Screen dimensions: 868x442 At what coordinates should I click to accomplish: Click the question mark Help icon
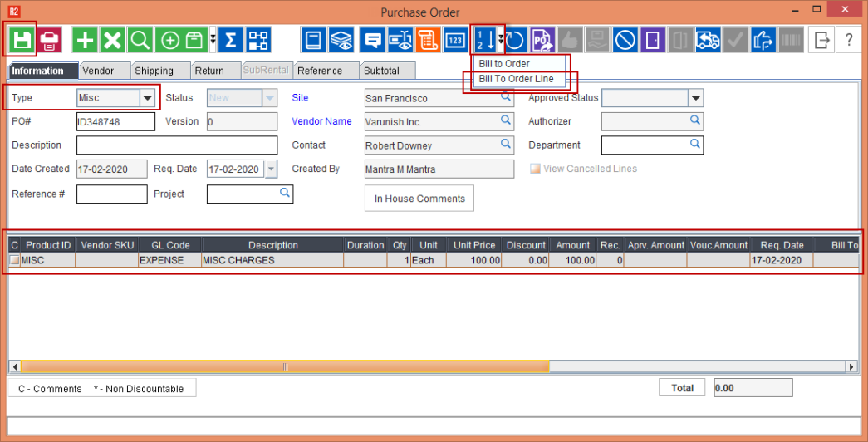[x=849, y=39]
